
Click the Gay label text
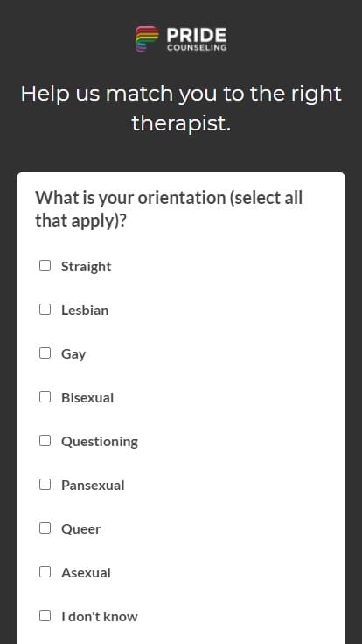point(73,354)
